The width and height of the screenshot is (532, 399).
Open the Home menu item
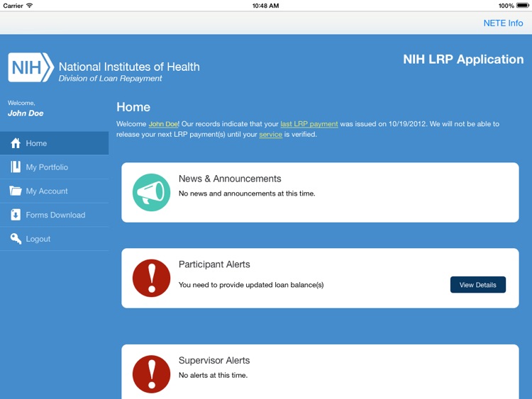point(55,143)
